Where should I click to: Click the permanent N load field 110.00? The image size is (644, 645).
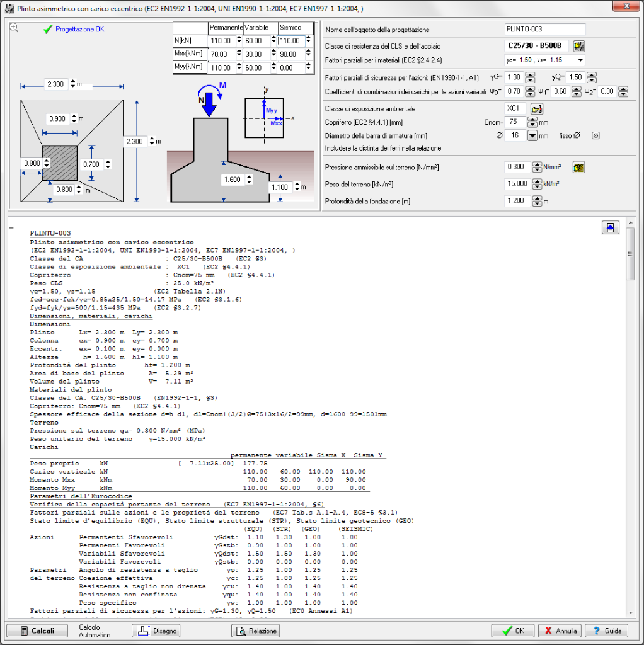(222, 41)
